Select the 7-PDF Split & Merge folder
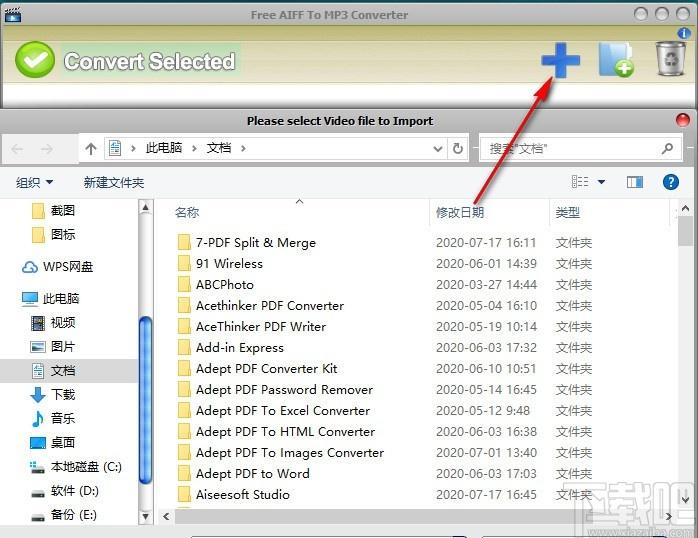This screenshot has width=698, height=538. click(x=256, y=243)
